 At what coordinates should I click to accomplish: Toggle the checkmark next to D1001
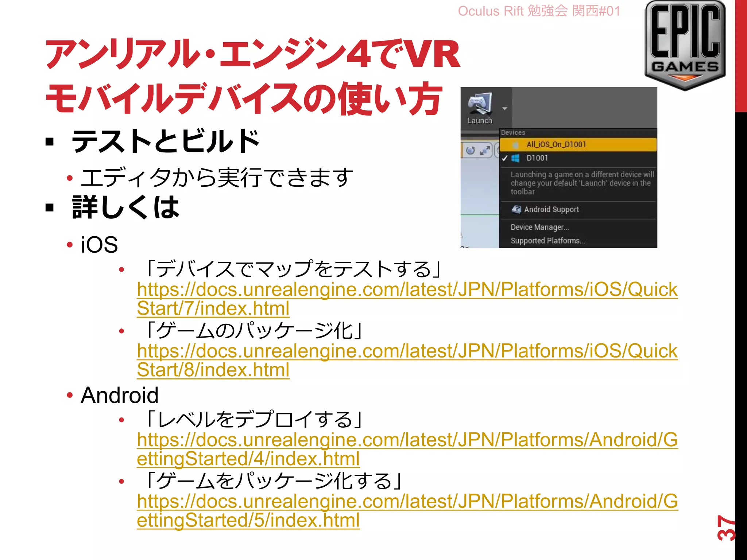point(505,158)
